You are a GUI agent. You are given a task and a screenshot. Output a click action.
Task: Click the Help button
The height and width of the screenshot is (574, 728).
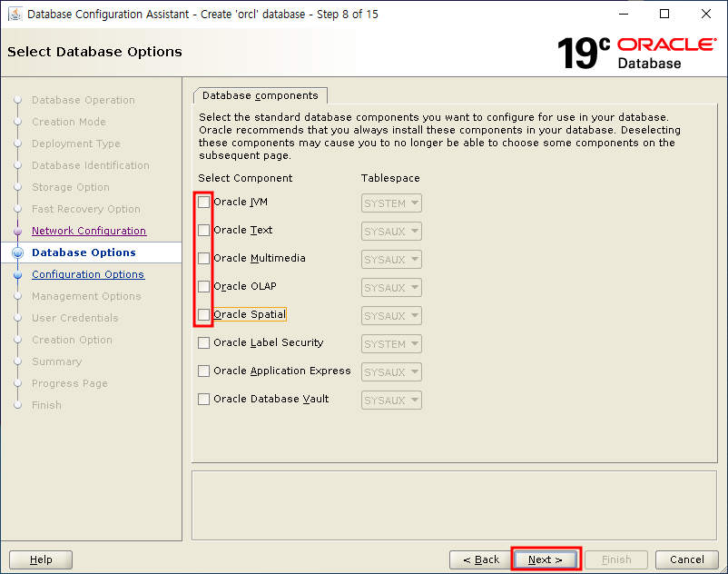point(41,559)
